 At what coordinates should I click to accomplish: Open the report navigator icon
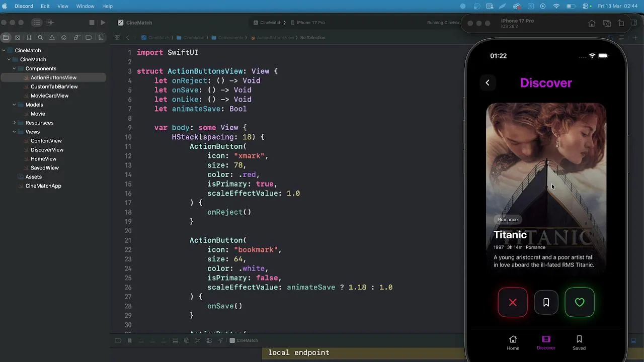[x=101, y=37]
